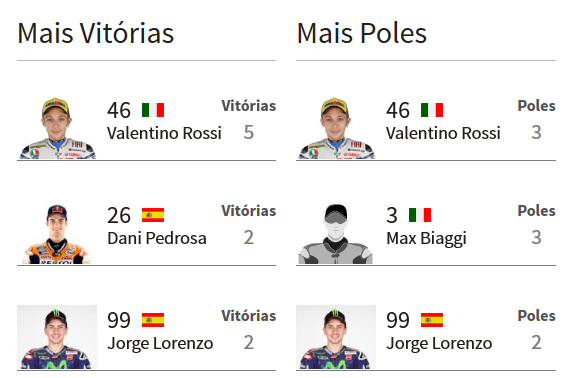Click the Mais Vitórias heading
563x378 pixels.
click(96, 33)
